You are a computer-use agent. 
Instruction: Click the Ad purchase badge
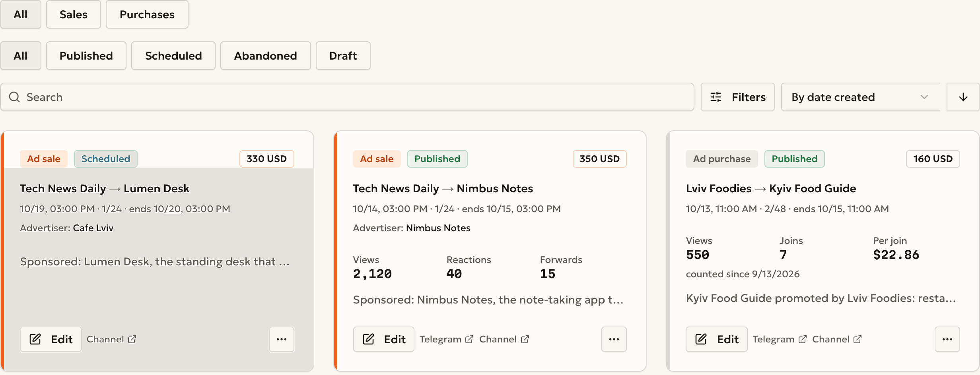722,159
